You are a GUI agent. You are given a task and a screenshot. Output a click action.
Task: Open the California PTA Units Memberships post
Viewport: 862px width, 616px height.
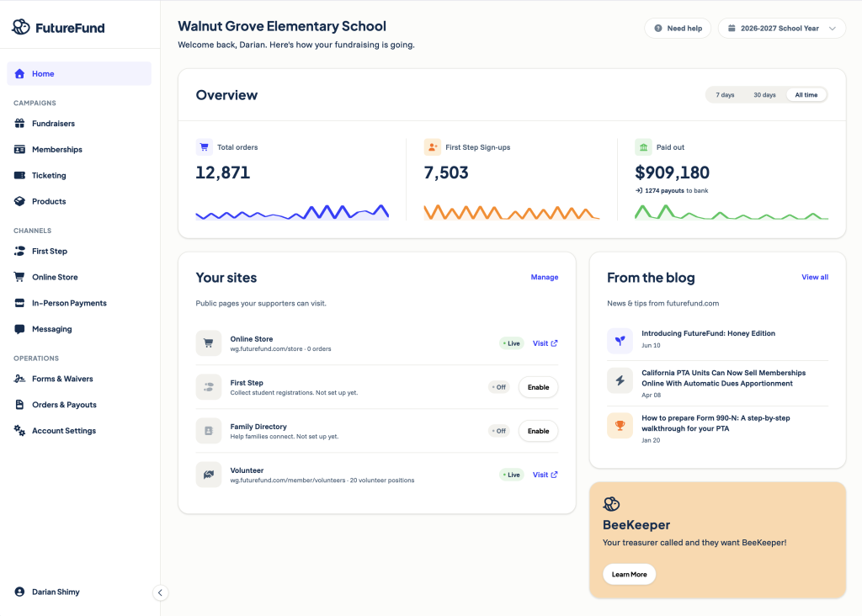click(x=723, y=378)
